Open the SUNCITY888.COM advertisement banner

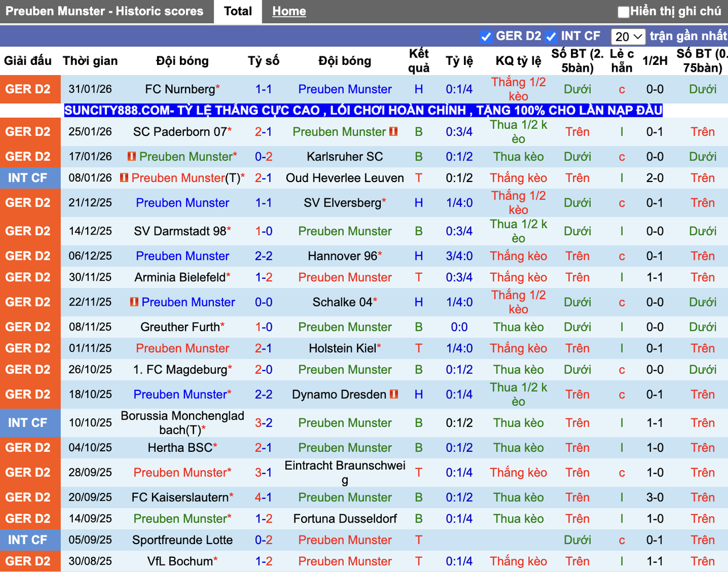click(x=363, y=110)
